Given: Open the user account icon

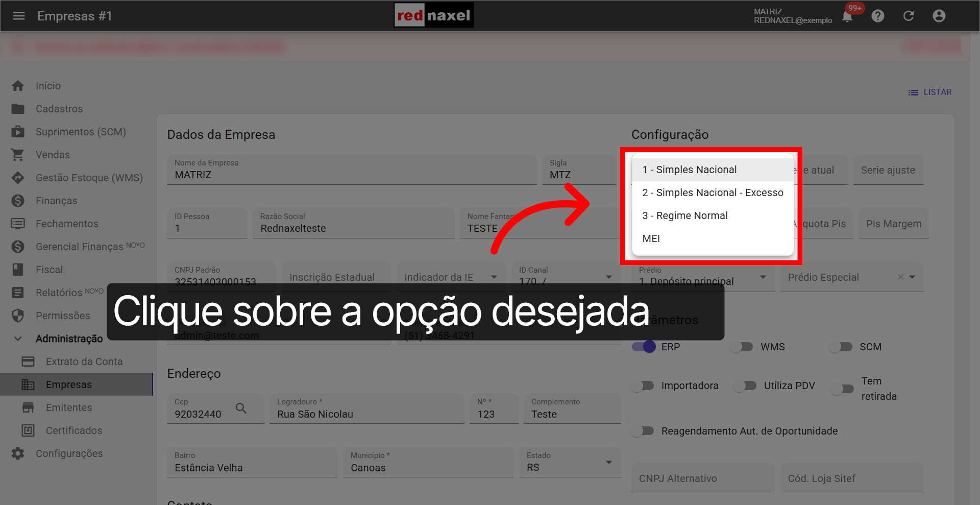Looking at the screenshot, I should click(939, 16).
